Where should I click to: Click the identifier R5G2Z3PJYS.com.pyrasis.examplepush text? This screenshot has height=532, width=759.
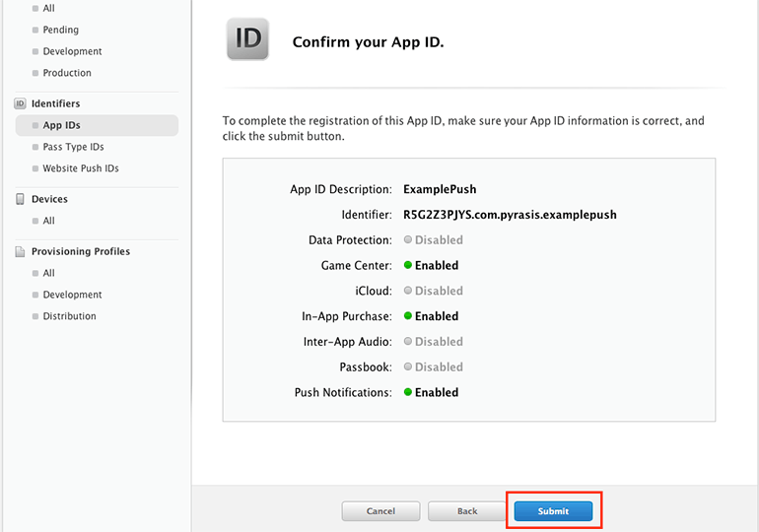(510, 214)
